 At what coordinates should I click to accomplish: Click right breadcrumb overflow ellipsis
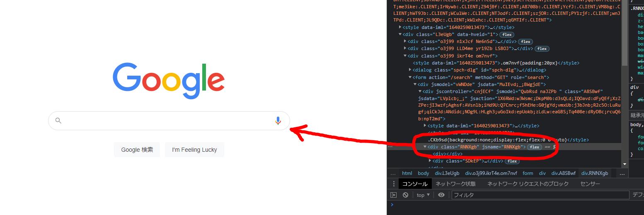(622, 174)
